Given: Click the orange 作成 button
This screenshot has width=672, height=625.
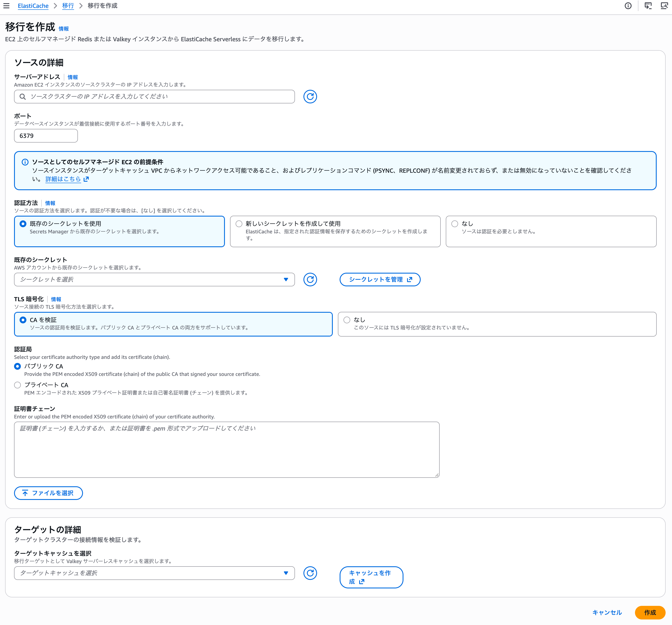Looking at the screenshot, I should point(650,612).
